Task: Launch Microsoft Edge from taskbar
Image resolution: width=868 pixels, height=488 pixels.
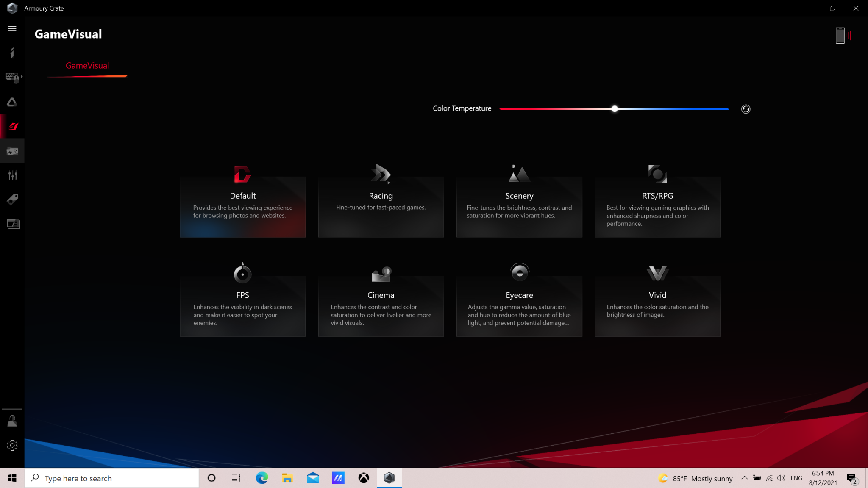Action: [262, 478]
